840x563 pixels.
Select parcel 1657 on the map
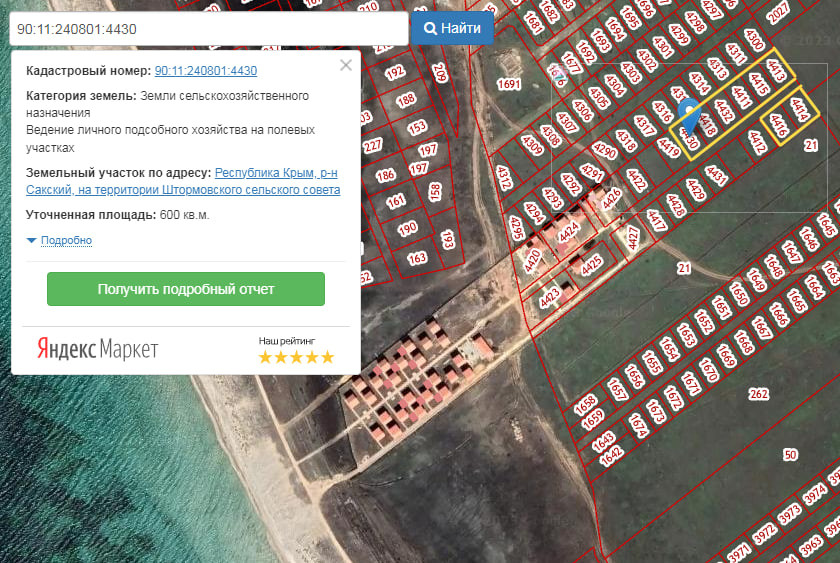click(x=617, y=389)
